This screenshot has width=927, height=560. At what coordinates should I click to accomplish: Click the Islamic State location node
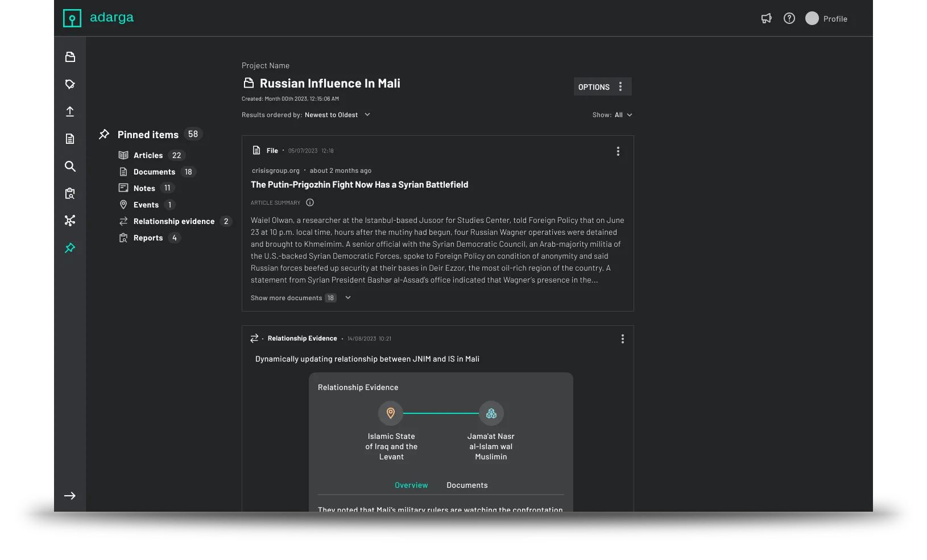click(391, 413)
